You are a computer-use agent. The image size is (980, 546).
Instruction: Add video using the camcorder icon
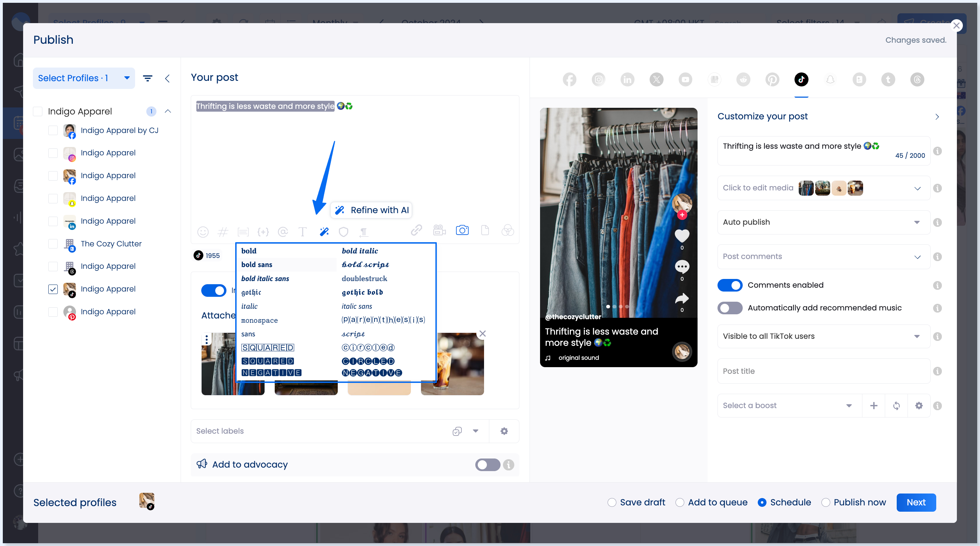click(x=439, y=230)
